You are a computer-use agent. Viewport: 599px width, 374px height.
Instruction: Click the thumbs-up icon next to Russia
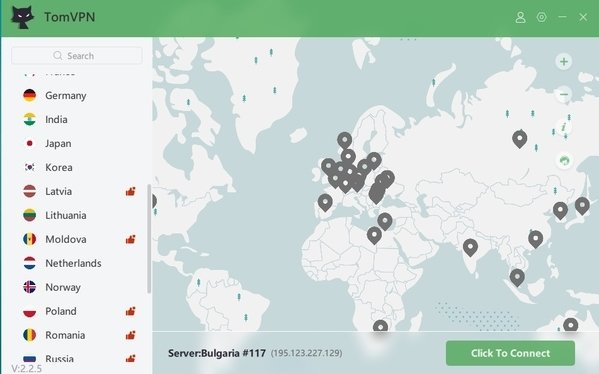(131, 358)
